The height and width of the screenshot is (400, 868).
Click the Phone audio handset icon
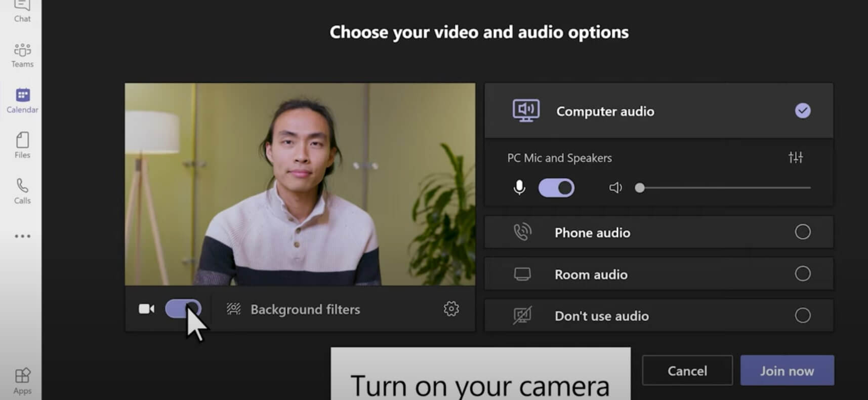522,232
